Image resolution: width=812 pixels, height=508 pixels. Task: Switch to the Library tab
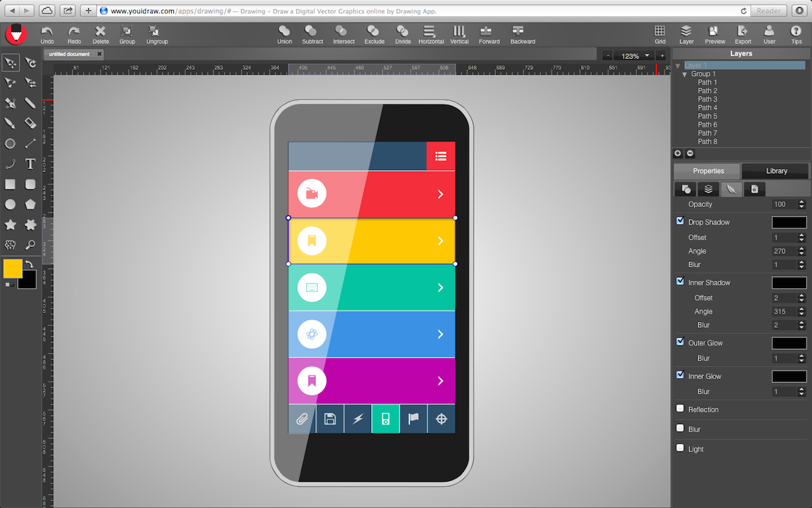(x=775, y=171)
